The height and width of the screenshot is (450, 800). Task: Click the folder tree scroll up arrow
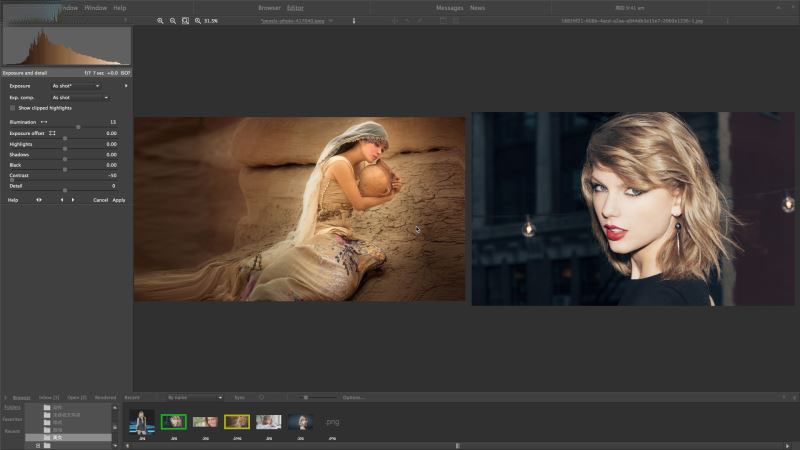tap(115, 407)
